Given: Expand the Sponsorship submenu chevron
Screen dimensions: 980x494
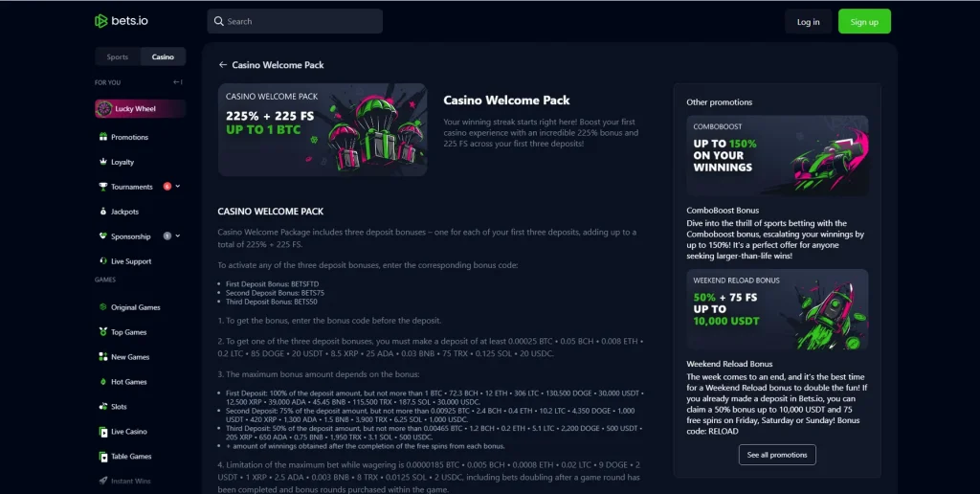Looking at the screenshot, I should point(178,236).
